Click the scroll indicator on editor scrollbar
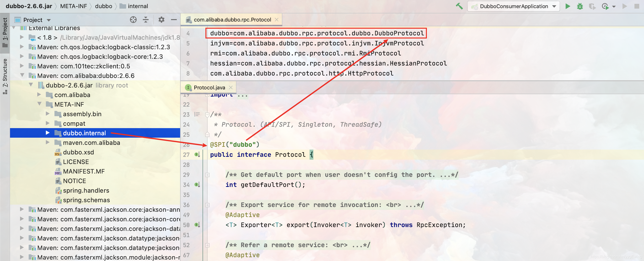This screenshot has height=261, width=644. pos(639,155)
